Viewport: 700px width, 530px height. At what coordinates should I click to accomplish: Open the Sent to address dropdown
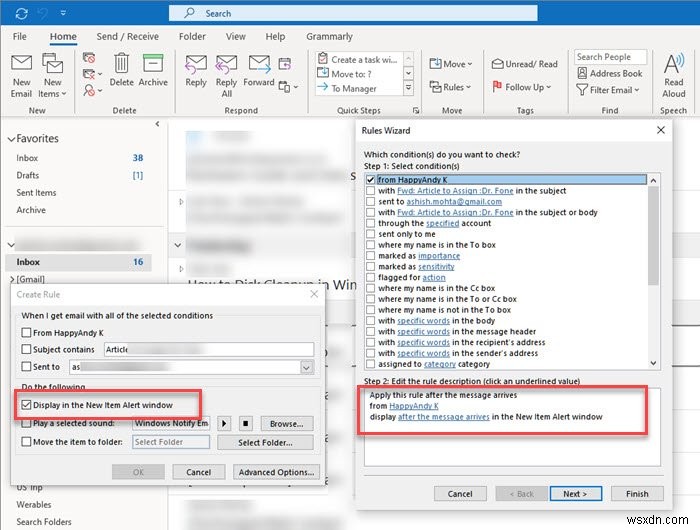pyautogui.click(x=307, y=367)
